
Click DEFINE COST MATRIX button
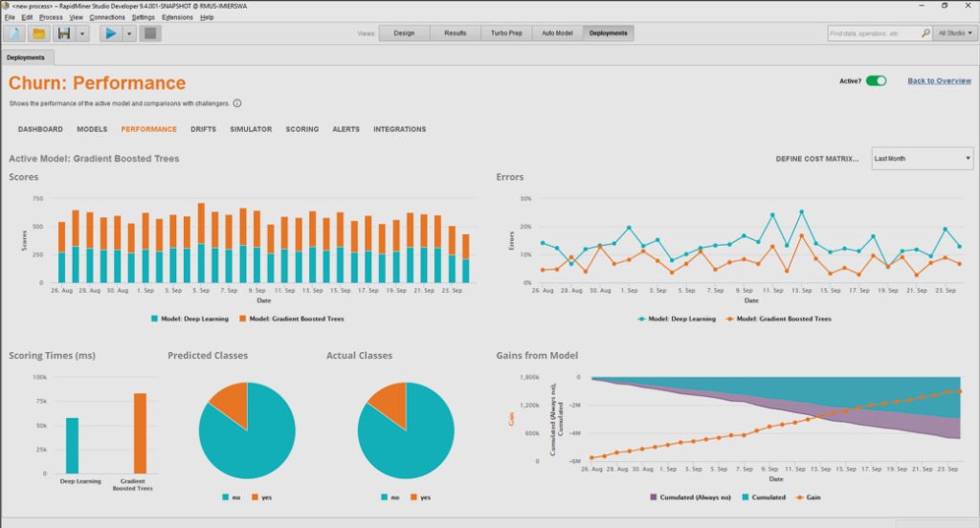coord(817,159)
